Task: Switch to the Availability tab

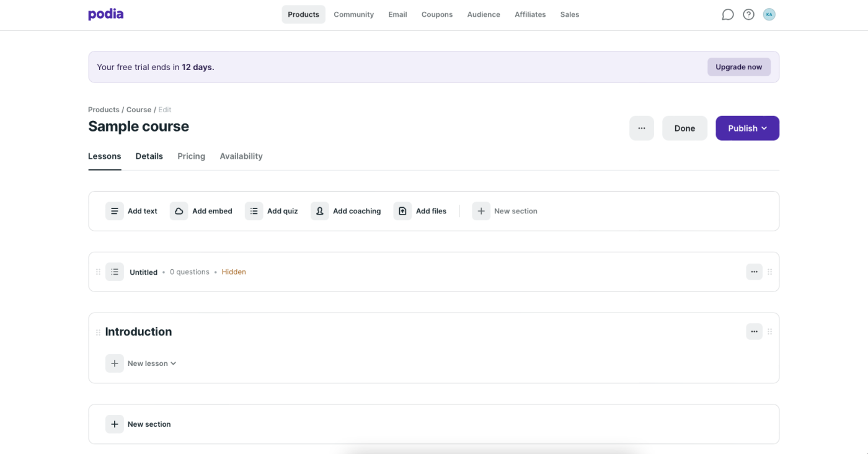Action: pyautogui.click(x=241, y=156)
